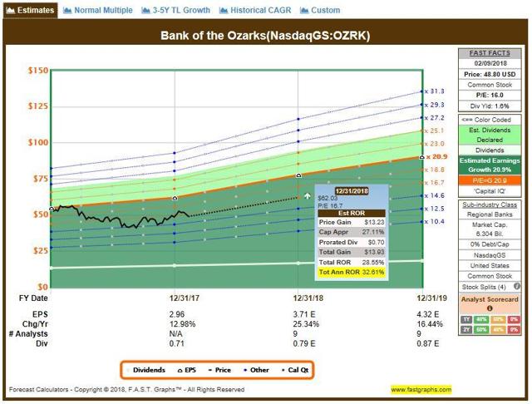Click the Estimated Earnings Growth 20.9% swatch
The image size is (532, 404).
point(490,165)
